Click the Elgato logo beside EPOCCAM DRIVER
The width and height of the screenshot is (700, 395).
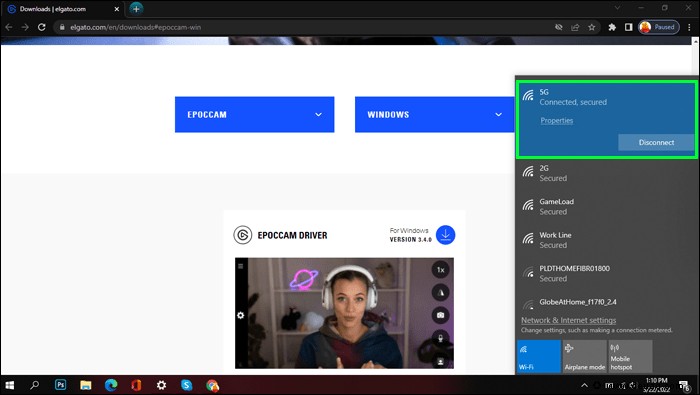243,235
